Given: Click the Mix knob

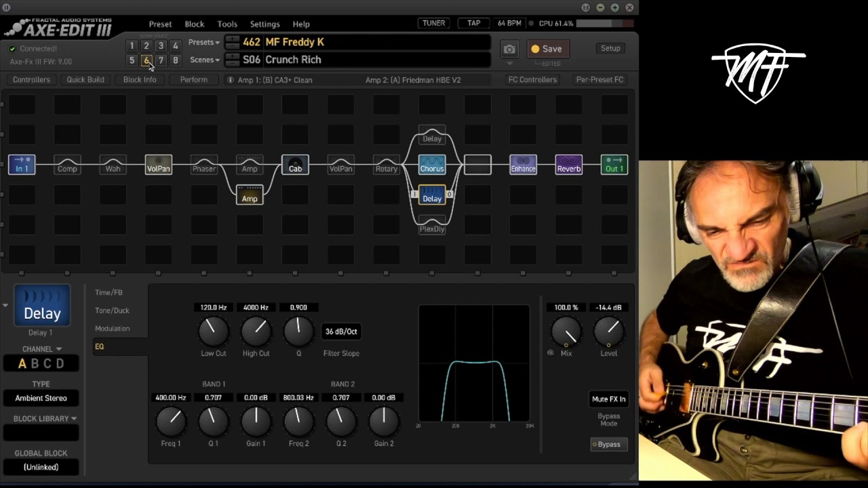Looking at the screenshot, I should coord(566,331).
